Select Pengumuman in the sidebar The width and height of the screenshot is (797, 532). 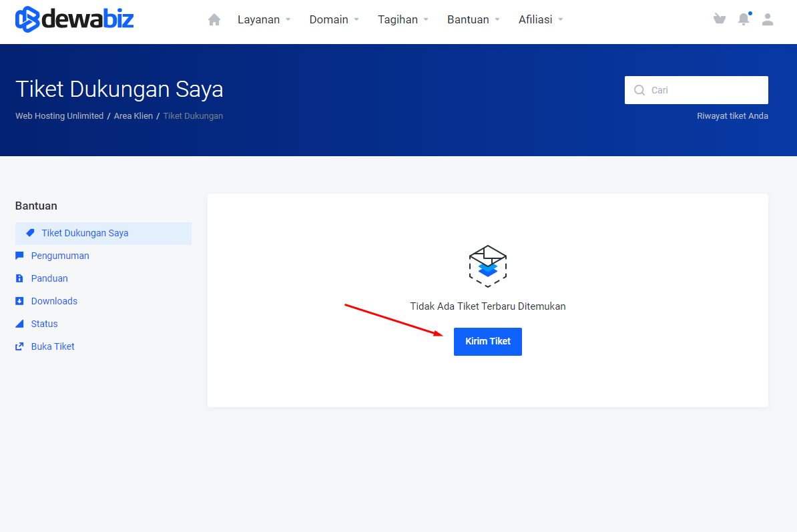click(60, 256)
